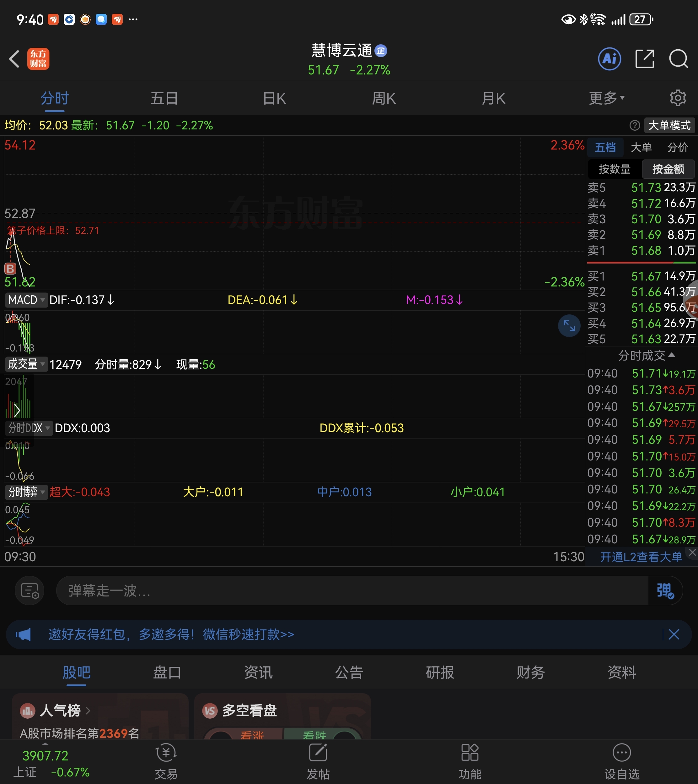Open the search magnifier icon
698x784 pixels.
coord(678,59)
